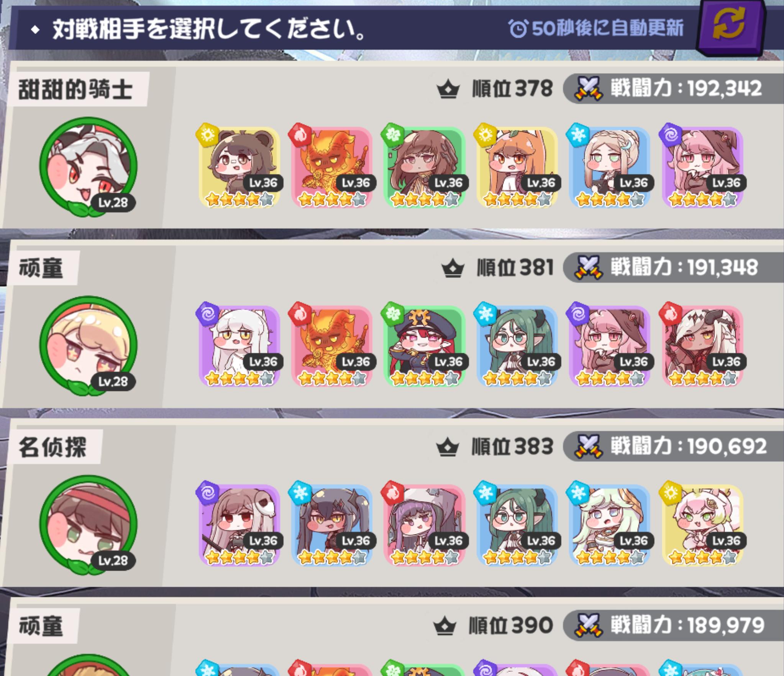The width and height of the screenshot is (784, 676).
Task: Select pink-haired light hero in 名侦探 team
Action: (x=702, y=525)
